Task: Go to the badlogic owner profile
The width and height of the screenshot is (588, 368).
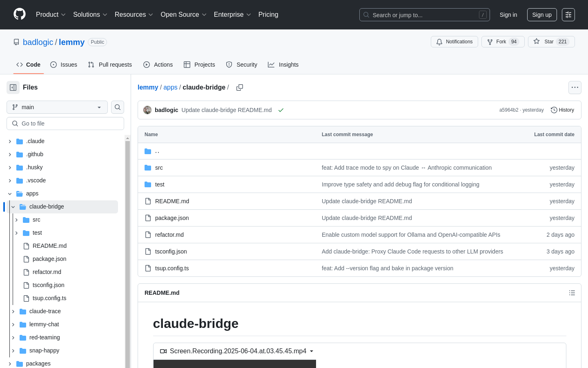Action: [38, 42]
